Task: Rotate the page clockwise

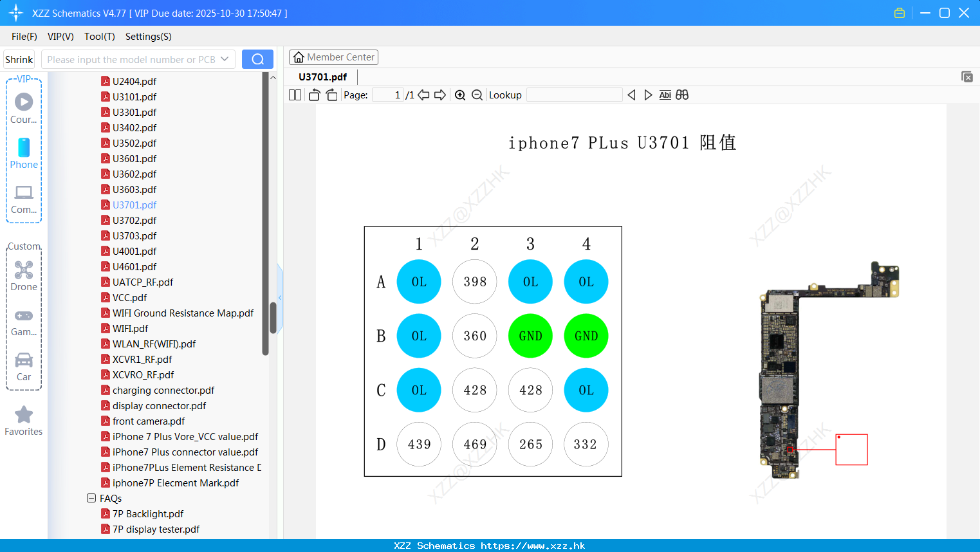Action: (331, 95)
